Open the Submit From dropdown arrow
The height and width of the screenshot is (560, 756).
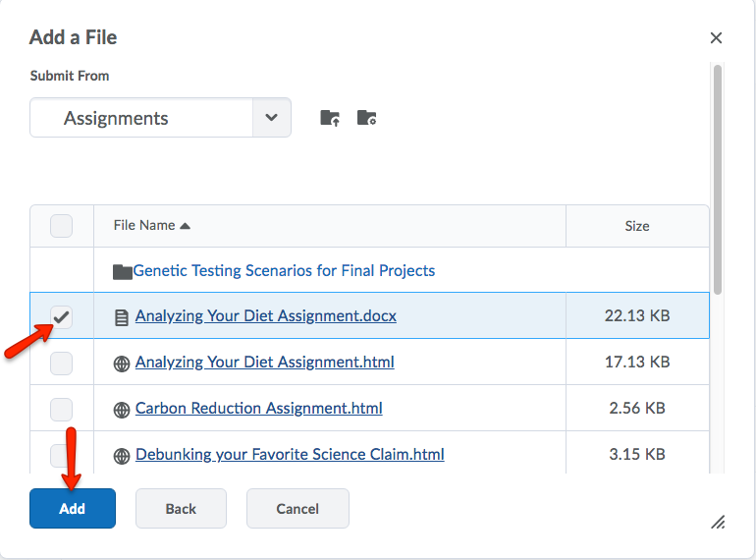(272, 118)
